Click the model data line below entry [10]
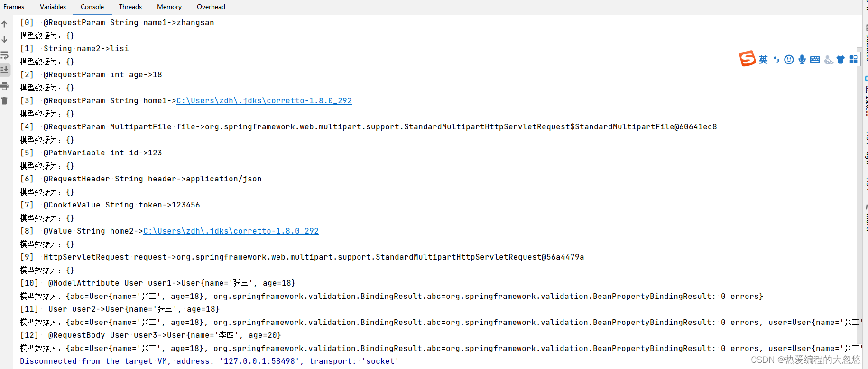This screenshot has width=868, height=369. pos(391,296)
